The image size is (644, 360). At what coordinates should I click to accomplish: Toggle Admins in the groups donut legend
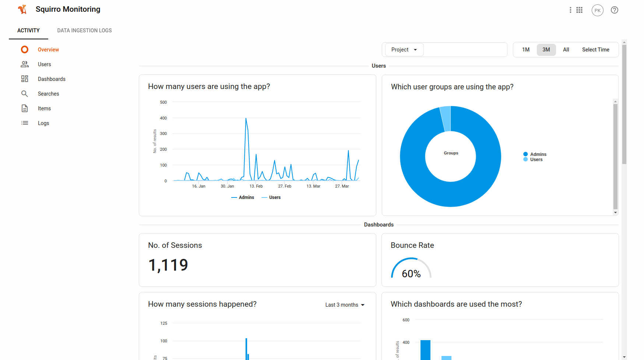click(535, 154)
